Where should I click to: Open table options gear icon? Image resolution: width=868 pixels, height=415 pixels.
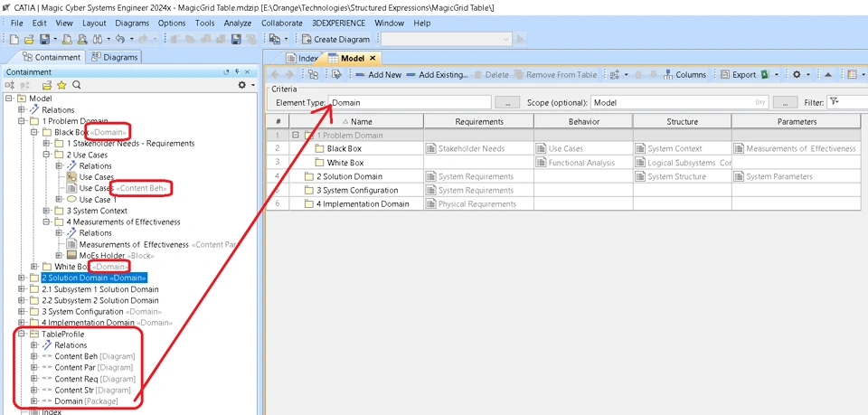point(797,75)
